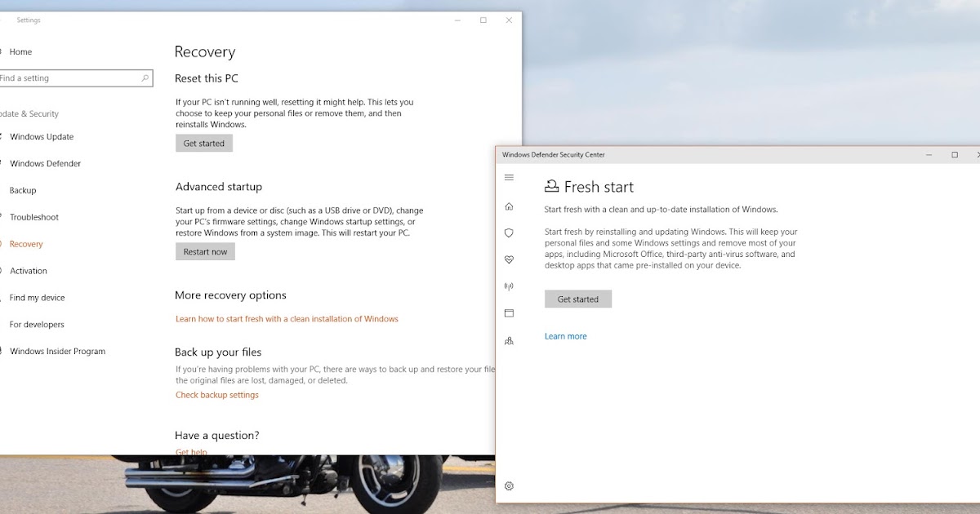
Task: Select Windows Update in Settings sidebar
Action: click(x=42, y=137)
